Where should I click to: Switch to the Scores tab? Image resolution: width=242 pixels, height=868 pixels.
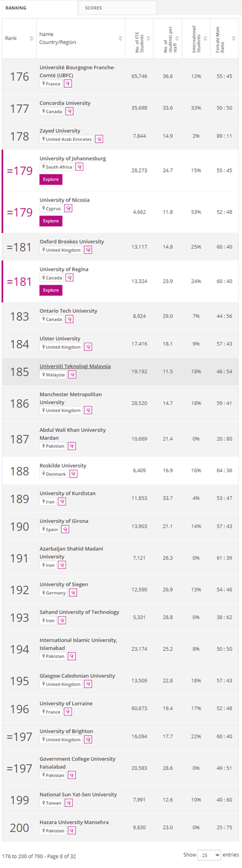[x=117, y=8]
